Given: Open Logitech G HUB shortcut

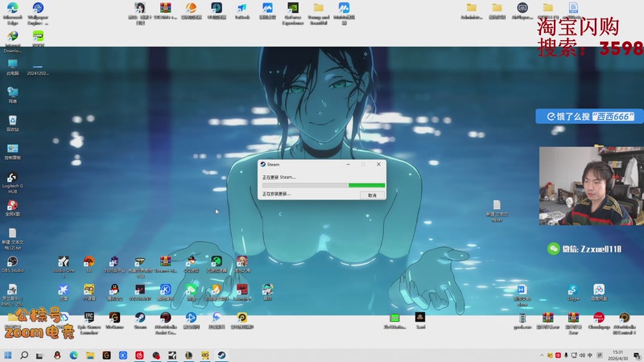Looking at the screenshot, I should (13, 183).
